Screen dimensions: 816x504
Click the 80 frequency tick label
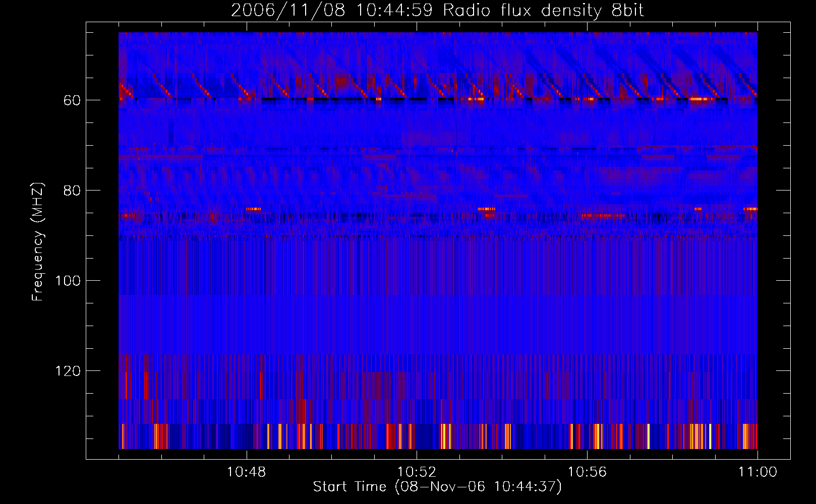(72, 191)
